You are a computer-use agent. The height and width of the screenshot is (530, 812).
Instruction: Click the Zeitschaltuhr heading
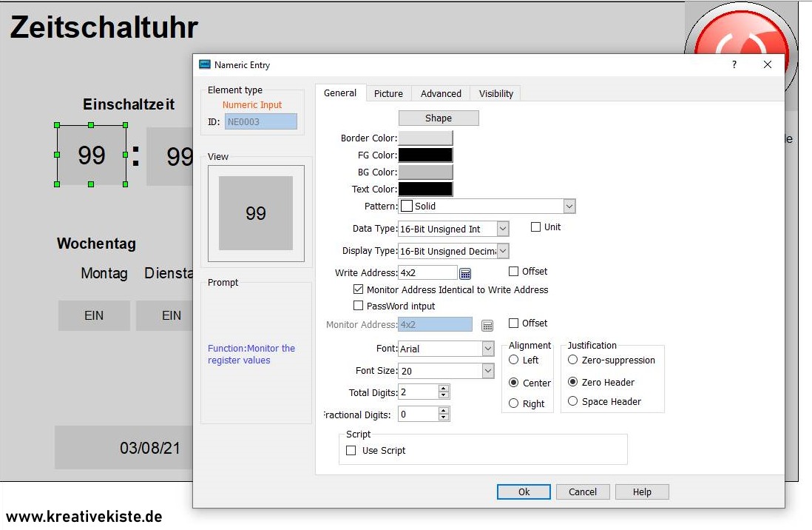[104, 27]
